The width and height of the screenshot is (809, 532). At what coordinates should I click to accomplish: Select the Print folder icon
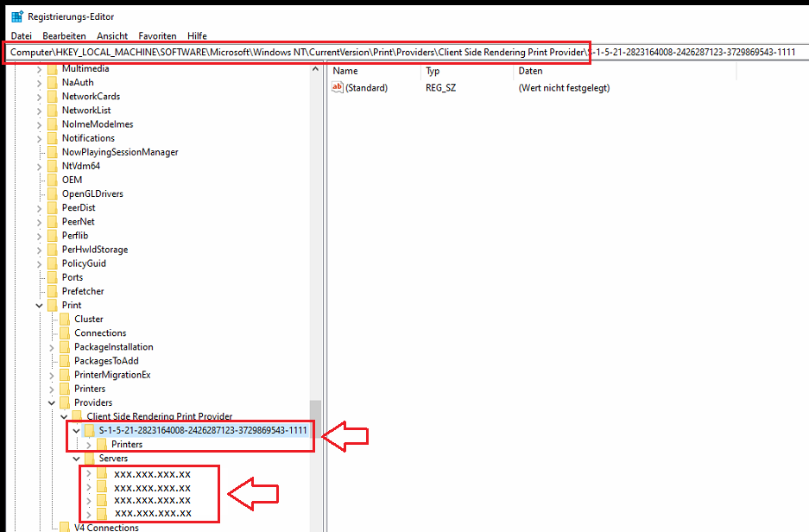(52, 305)
